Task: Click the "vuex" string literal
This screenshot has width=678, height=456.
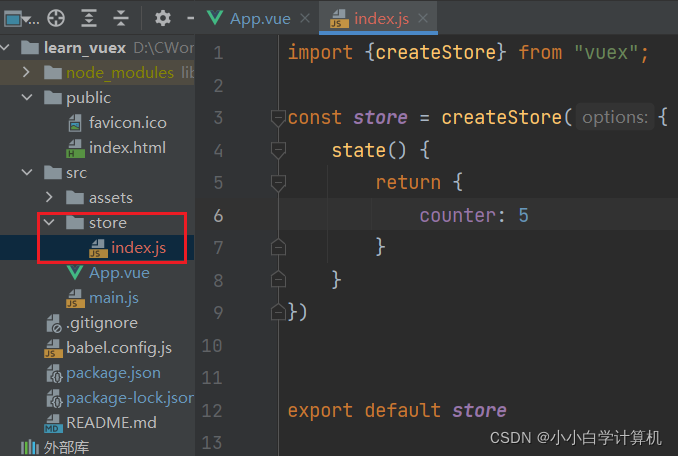Action: [605, 53]
